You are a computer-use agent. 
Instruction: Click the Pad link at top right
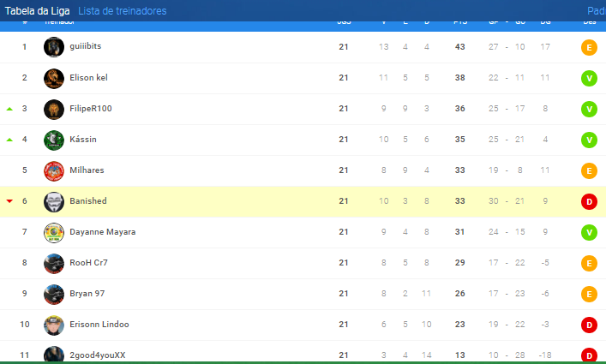point(597,11)
